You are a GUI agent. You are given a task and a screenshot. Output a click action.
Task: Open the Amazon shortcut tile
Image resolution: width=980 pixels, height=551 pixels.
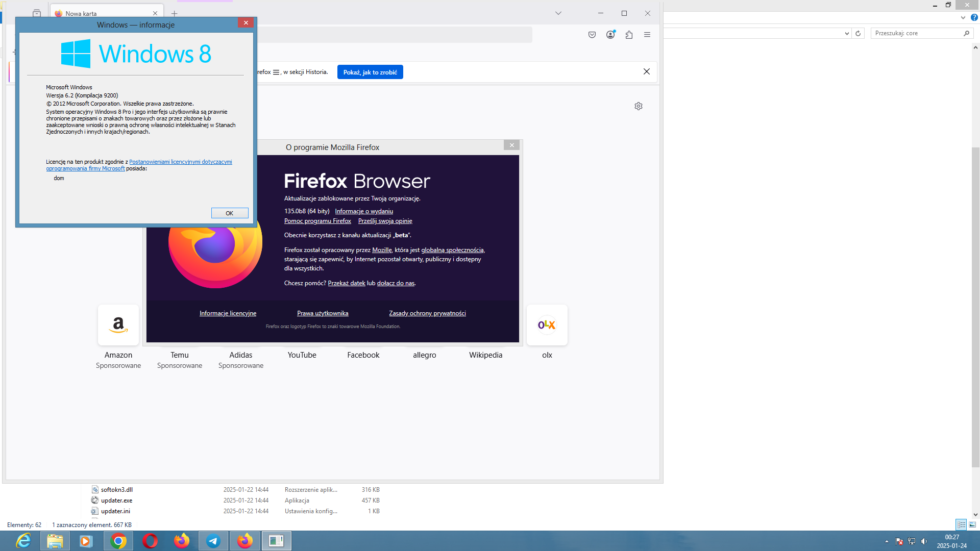tap(118, 325)
